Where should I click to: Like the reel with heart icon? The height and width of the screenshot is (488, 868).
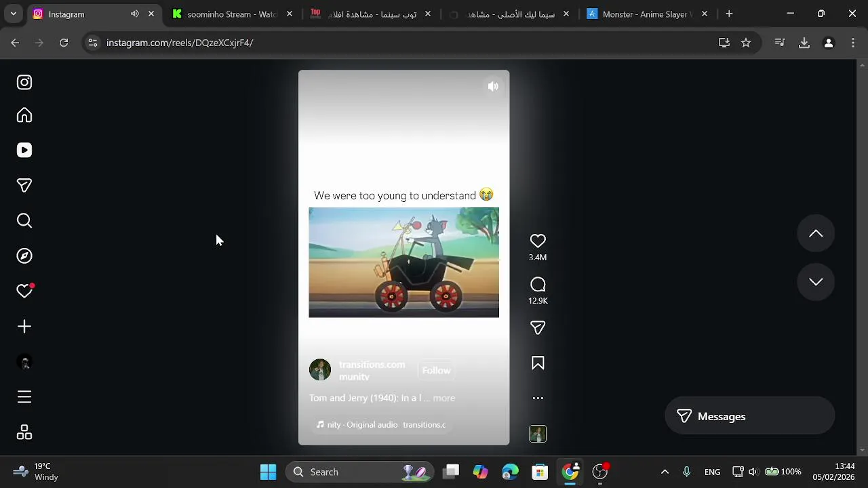pos(538,241)
